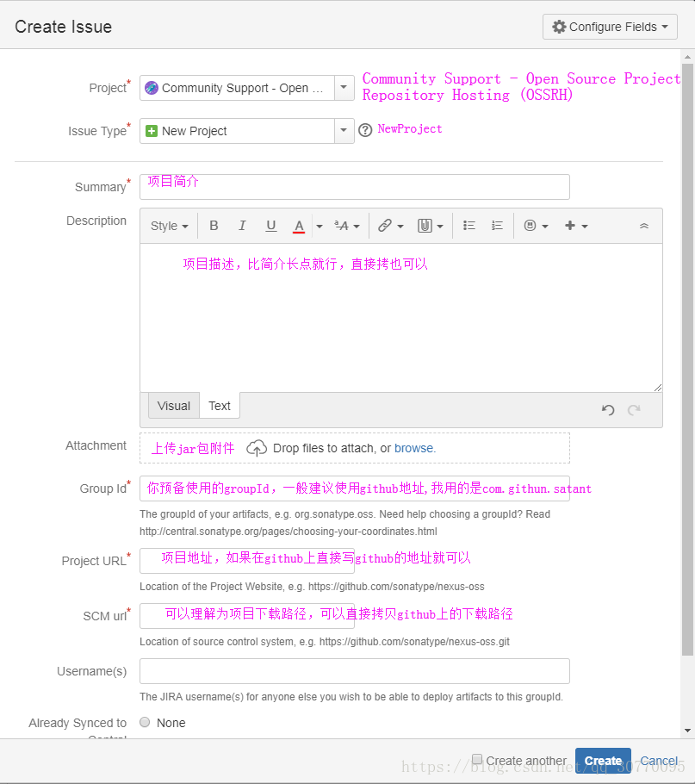Click the choosing-your-coordinates.html URL text
Screen dimensions: 695x784
(x=289, y=531)
